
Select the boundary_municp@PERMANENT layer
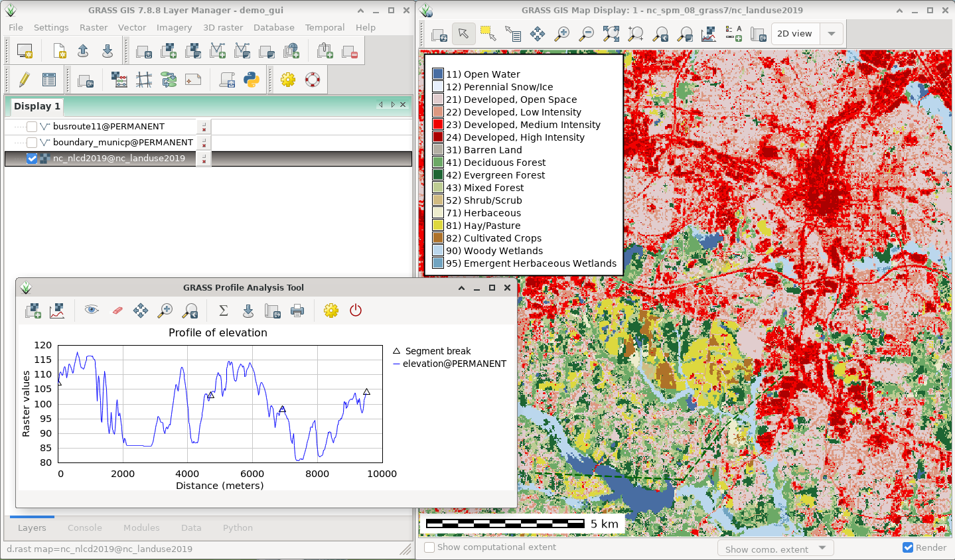click(x=123, y=143)
